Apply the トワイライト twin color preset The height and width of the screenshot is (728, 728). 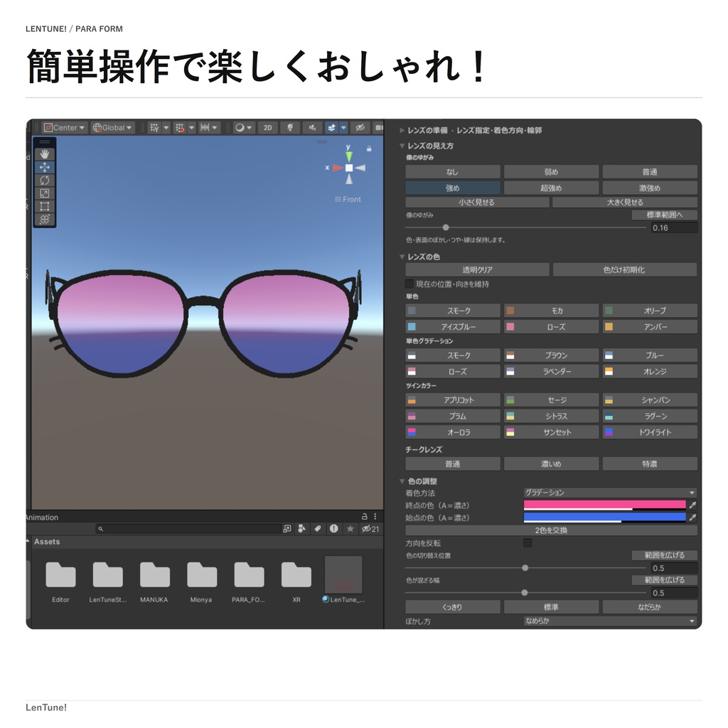coord(650,432)
